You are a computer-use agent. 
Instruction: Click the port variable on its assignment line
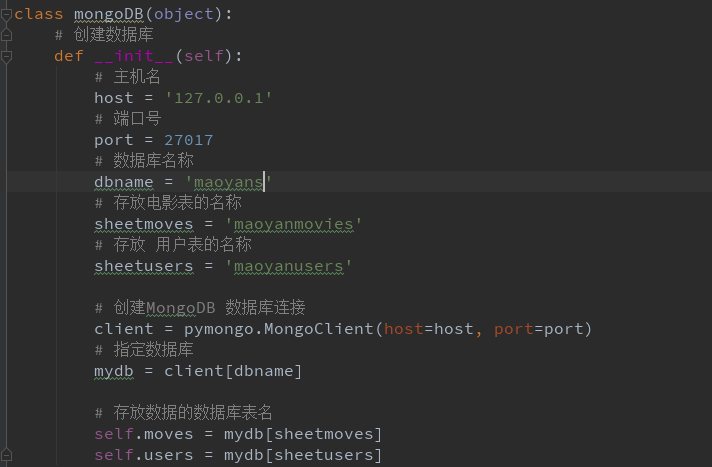tap(114, 140)
